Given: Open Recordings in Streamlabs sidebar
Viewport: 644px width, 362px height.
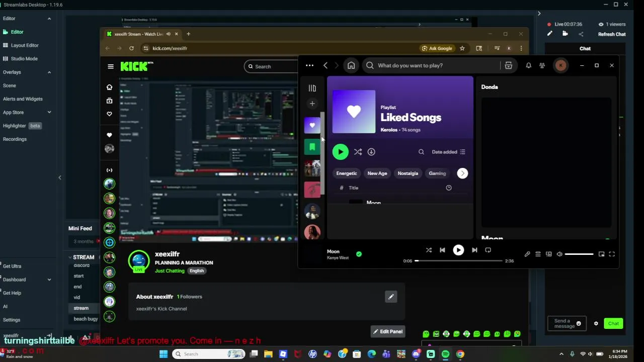Looking at the screenshot, I should 15,139.
